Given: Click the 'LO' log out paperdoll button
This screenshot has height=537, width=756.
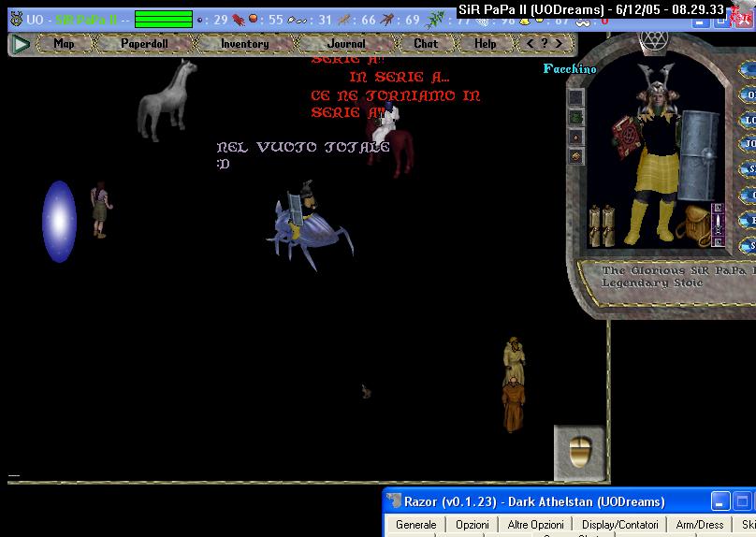Looking at the screenshot, I should point(748,120).
